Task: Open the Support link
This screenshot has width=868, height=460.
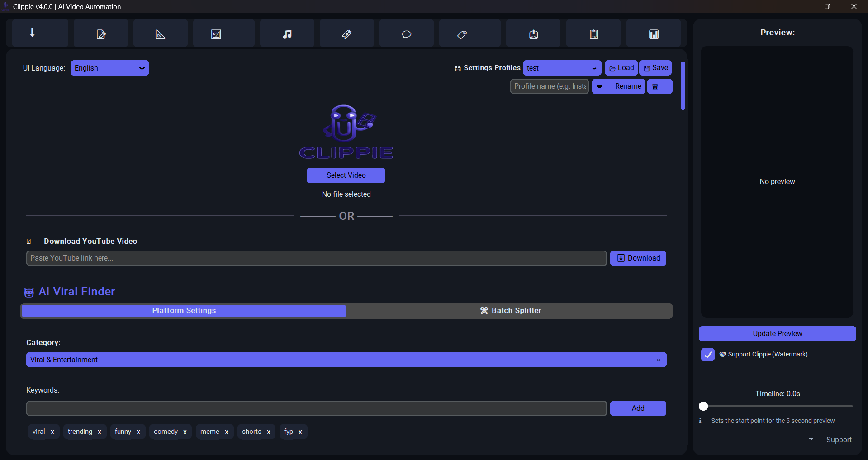Action: coord(839,440)
